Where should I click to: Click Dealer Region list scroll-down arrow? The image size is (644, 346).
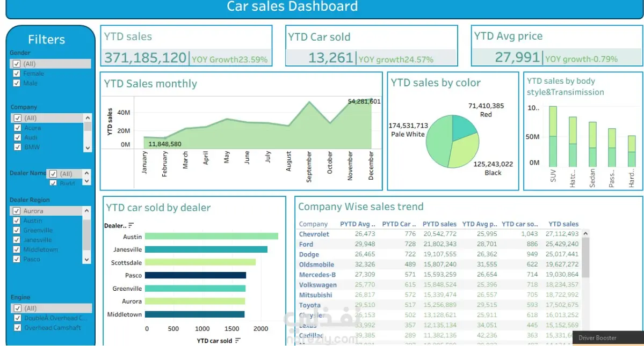86,260
